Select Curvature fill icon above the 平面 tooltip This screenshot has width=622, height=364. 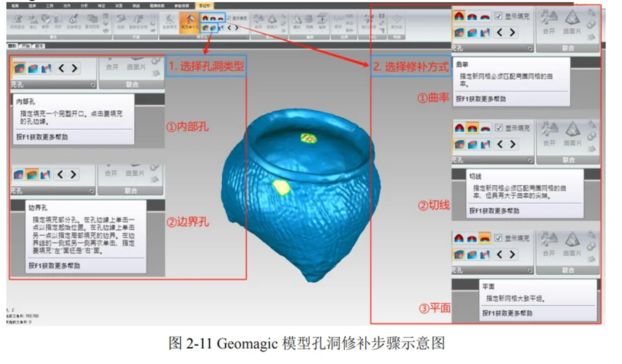459,238
